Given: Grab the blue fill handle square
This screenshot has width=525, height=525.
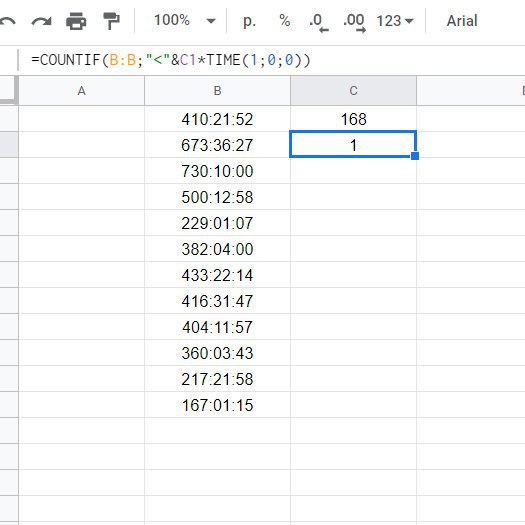Looking at the screenshot, I should pyautogui.click(x=415, y=156).
